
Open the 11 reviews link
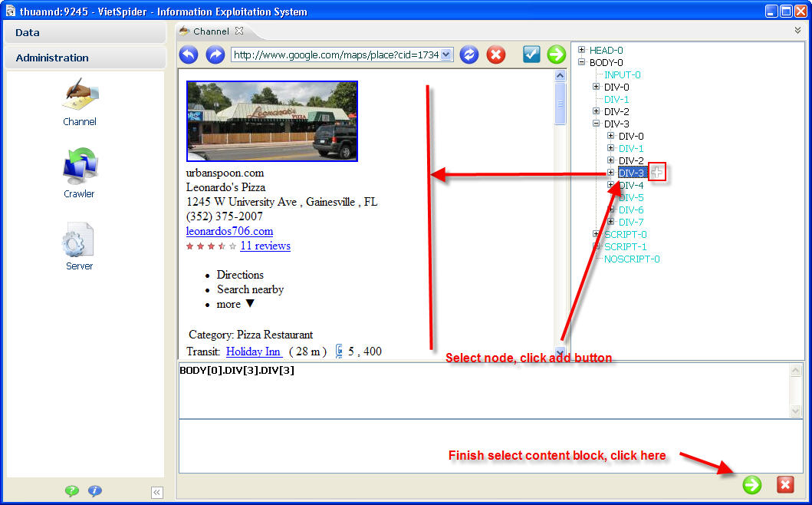(x=265, y=246)
